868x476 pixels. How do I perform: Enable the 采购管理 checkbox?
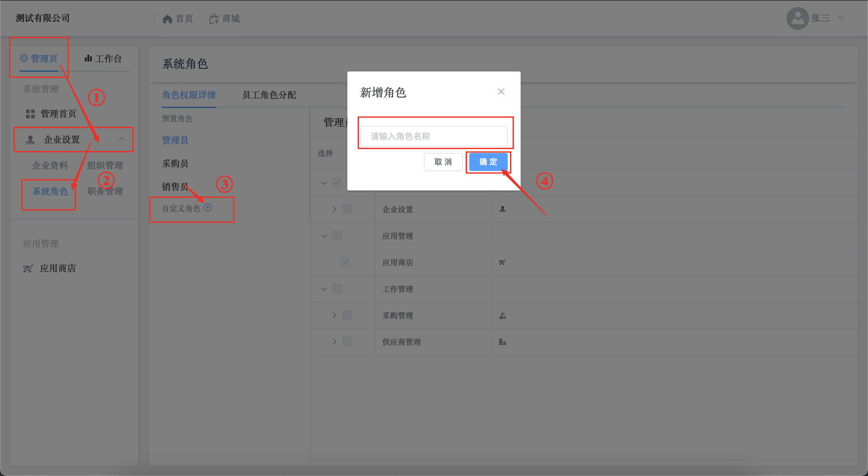tap(347, 315)
